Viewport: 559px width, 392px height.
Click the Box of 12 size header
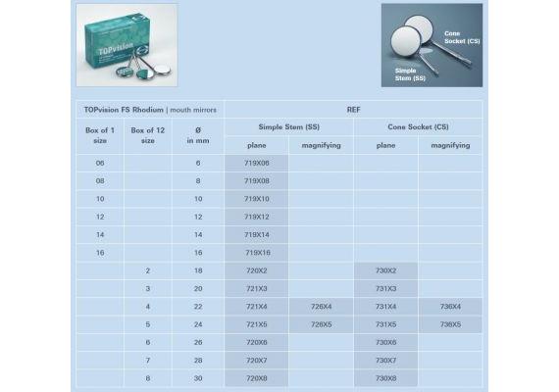[x=147, y=135]
